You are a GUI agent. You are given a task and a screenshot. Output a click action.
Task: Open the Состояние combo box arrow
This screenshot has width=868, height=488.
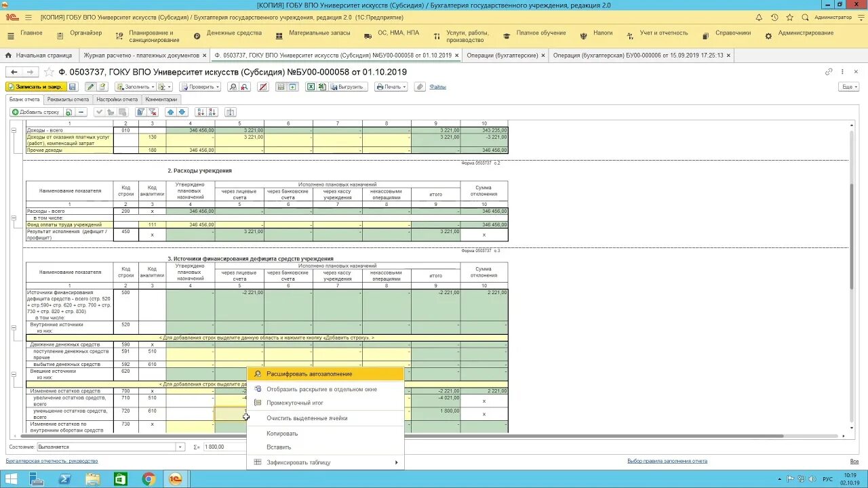click(x=180, y=447)
